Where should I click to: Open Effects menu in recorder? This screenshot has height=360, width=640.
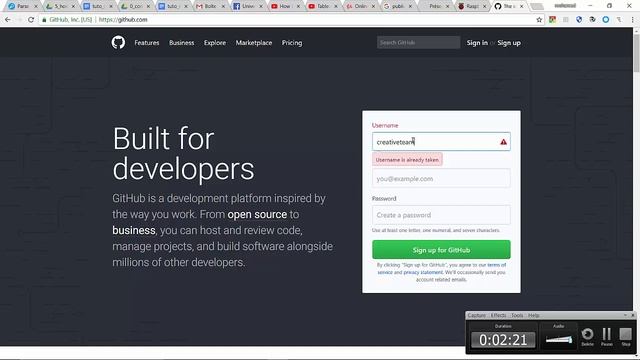point(498,316)
